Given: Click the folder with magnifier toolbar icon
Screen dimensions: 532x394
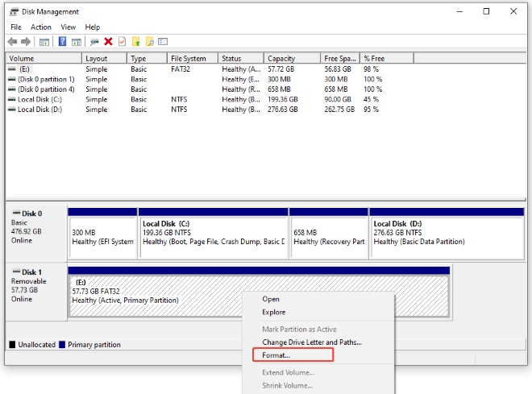Looking at the screenshot, I should pos(150,42).
